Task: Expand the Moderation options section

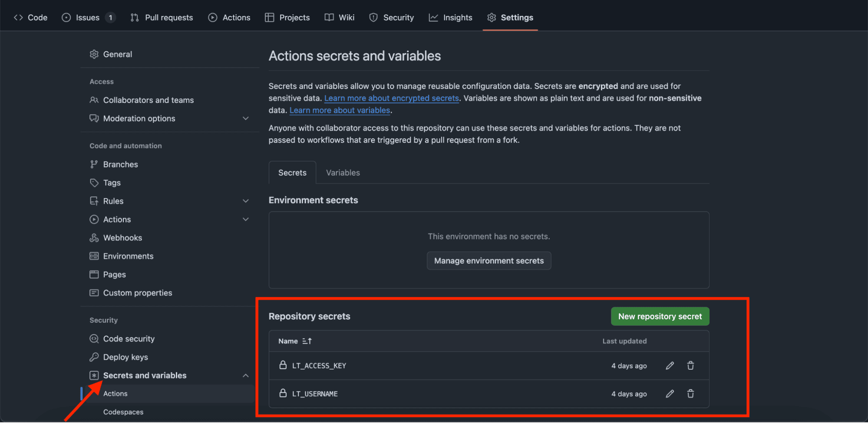Action: (x=245, y=118)
